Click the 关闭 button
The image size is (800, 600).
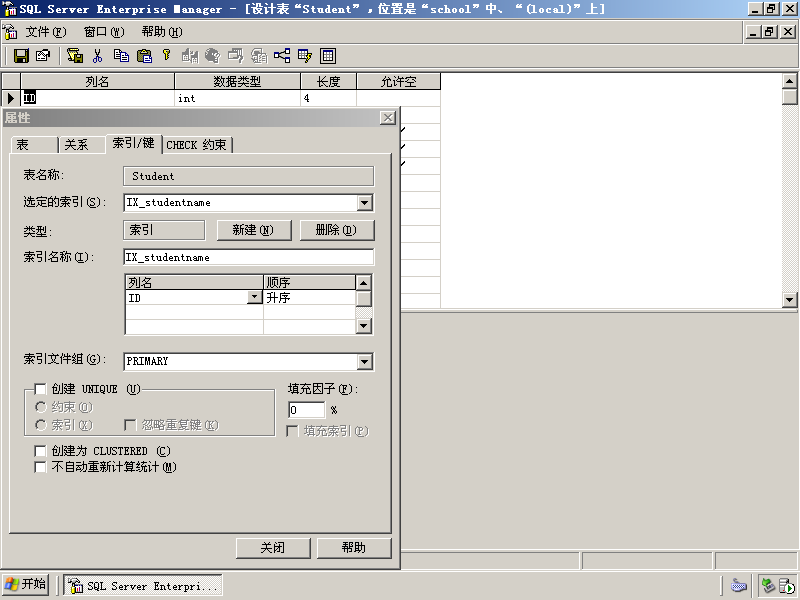(x=273, y=548)
